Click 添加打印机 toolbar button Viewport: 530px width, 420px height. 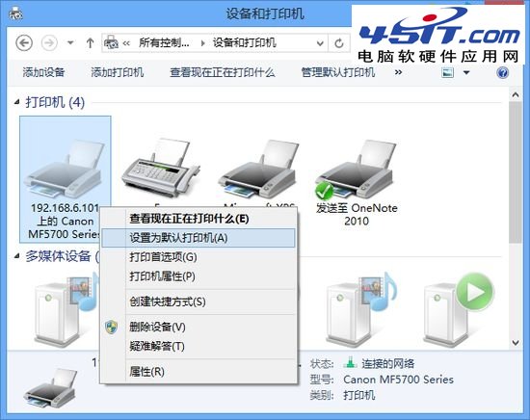click(x=117, y=72)
